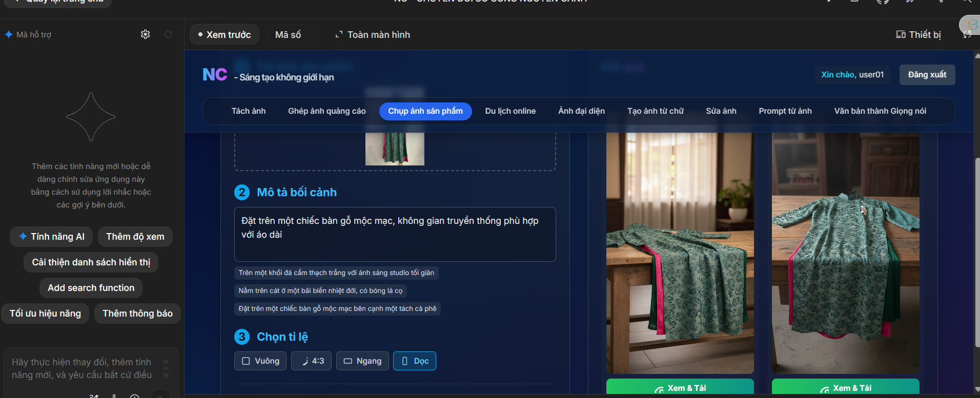Click the floating layers icon at right edge

[970, 25]
